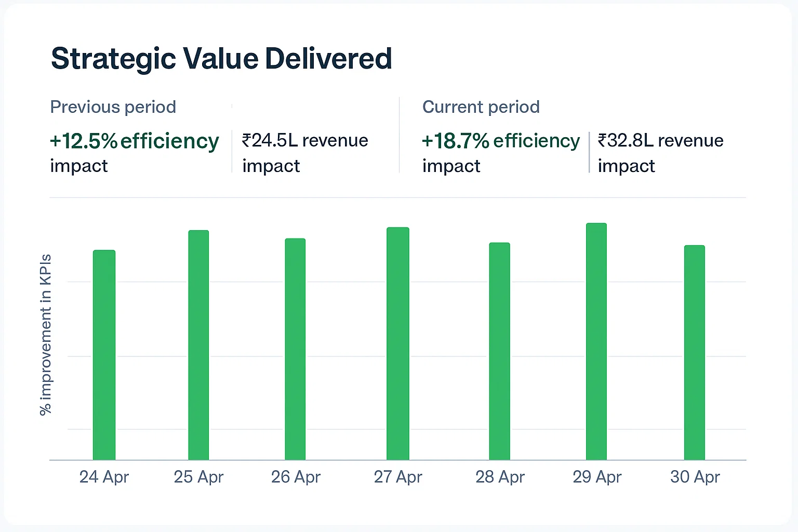Select the Current period label

click(481, 107)
